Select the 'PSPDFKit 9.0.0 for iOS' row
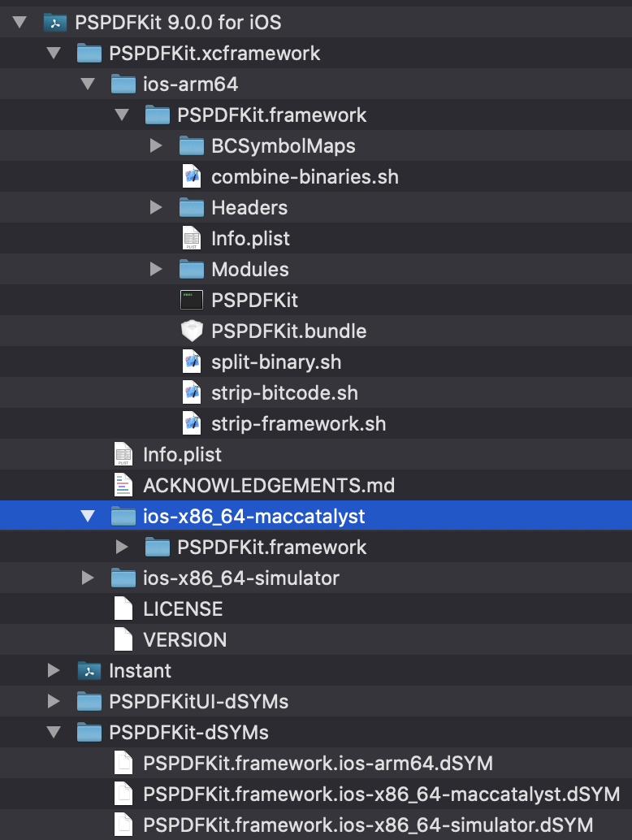Viewport: 632px width, 840px height. coord(316,22)
